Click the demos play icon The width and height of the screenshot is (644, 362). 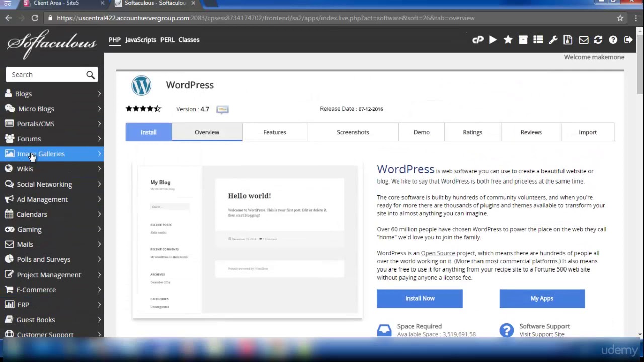pyautogui.click(x=493, y=40)
